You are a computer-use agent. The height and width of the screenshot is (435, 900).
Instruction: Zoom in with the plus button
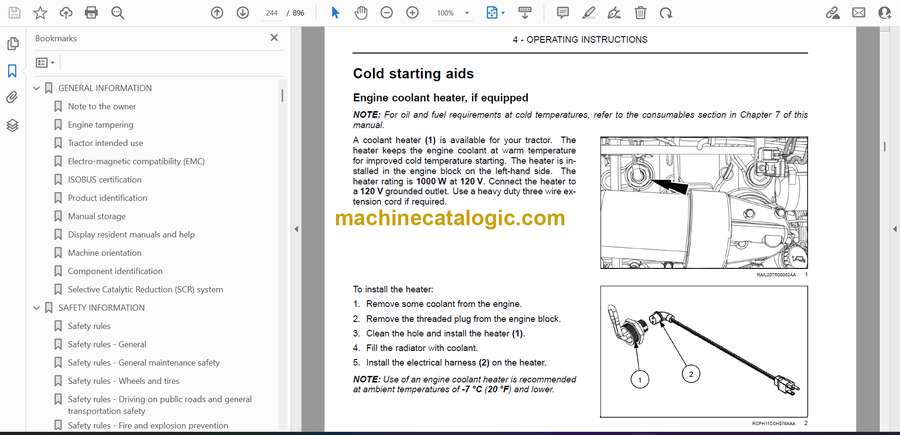[412, 13]
